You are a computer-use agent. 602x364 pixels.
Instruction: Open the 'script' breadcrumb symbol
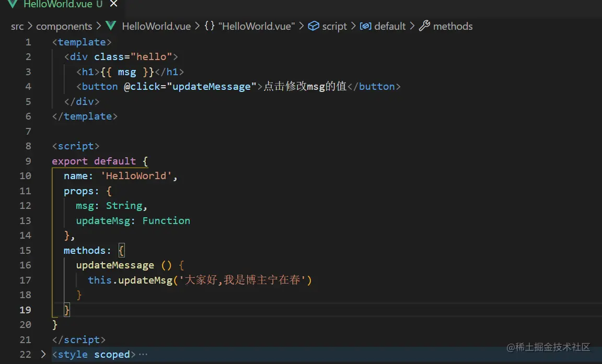tap(334, 26)
